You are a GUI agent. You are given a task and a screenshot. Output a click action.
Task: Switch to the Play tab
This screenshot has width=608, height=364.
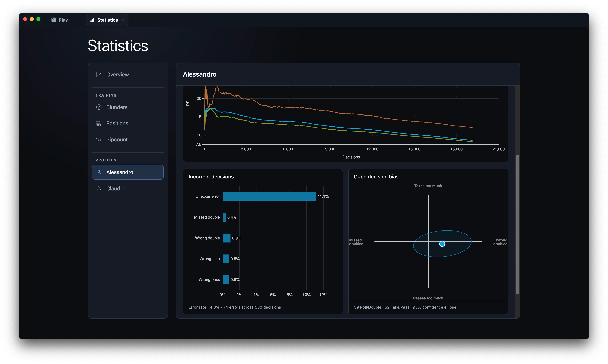coord(60,20)
